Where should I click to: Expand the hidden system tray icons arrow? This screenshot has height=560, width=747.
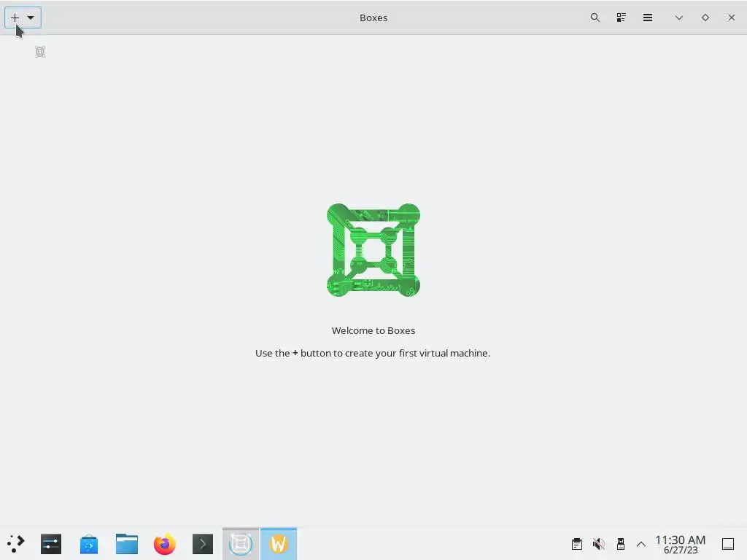(x=641, y=544)
